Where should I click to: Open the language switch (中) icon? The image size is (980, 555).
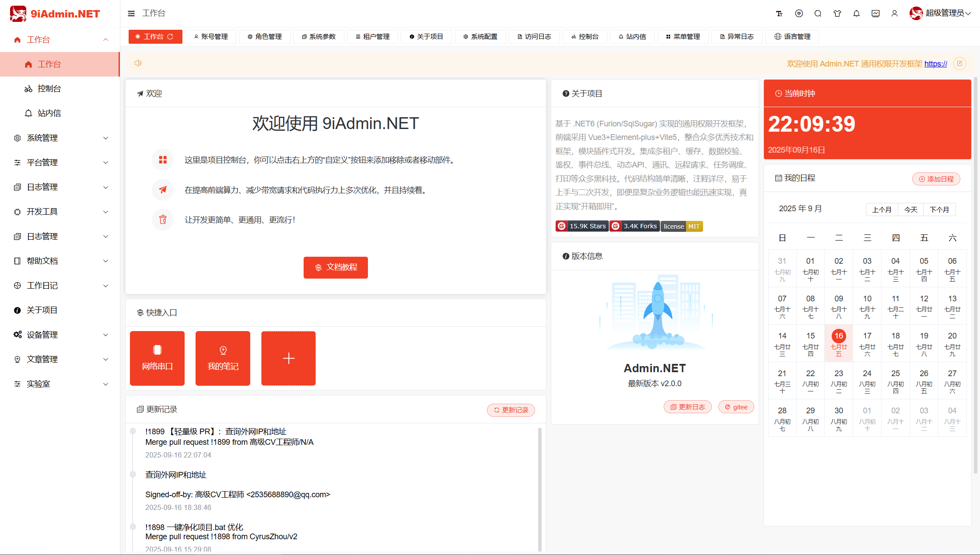coord(799,13)
